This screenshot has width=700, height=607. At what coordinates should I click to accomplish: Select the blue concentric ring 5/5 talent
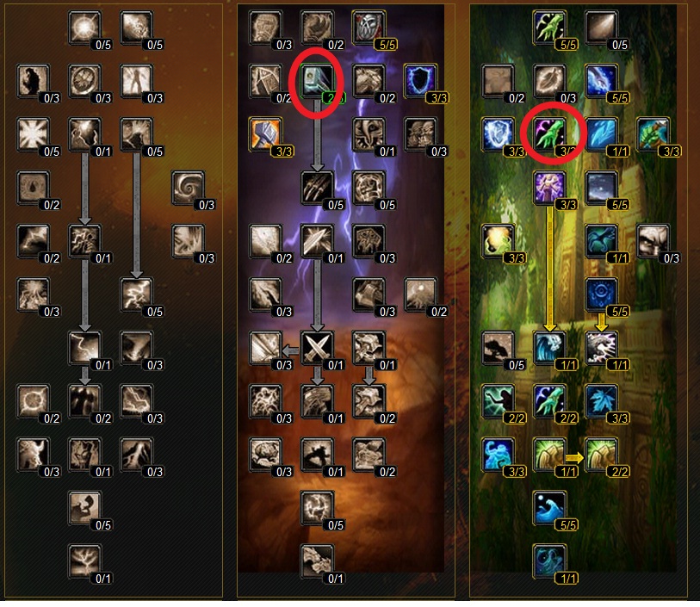coord(601,294)
